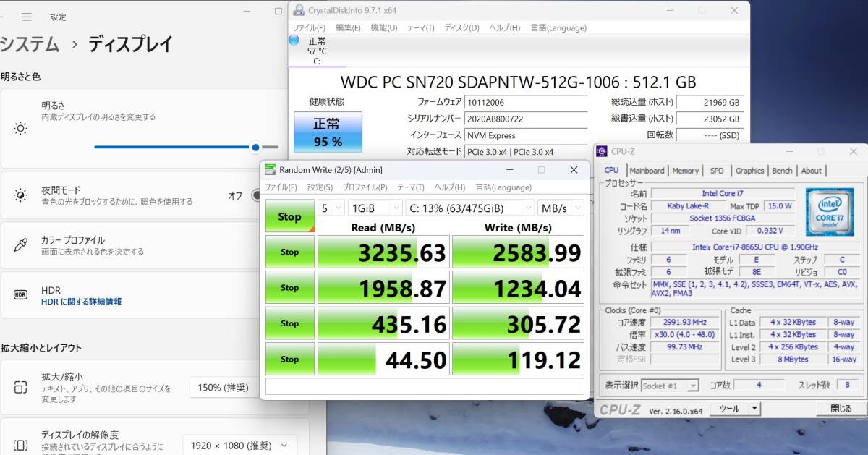Open the MB/s unit dropdown

pos(561,208)
